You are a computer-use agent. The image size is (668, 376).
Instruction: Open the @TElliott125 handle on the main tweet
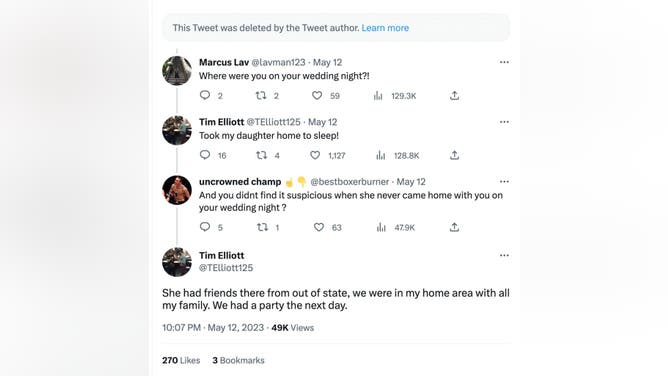[x=226, y=268]
